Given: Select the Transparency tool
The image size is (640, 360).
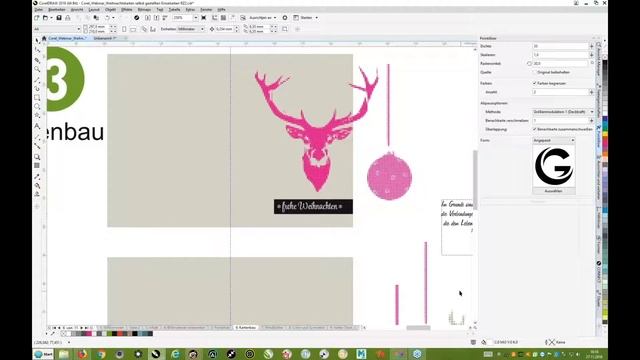Looking at the screenshot, I should [x=37, y=166].
